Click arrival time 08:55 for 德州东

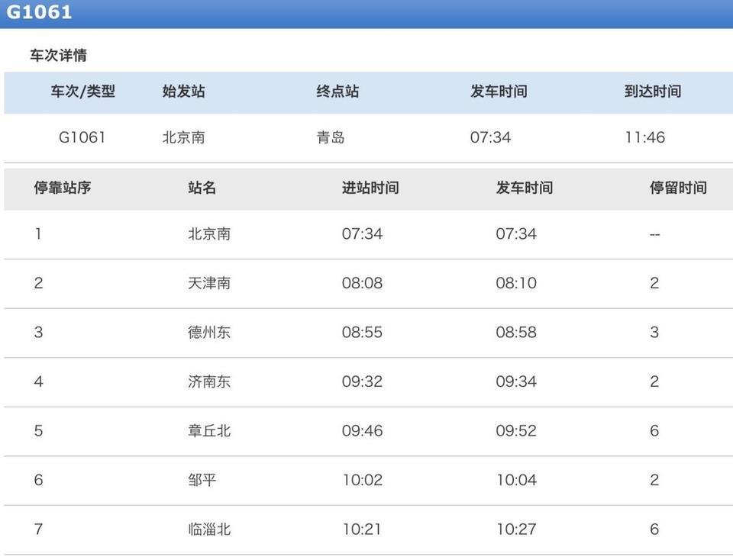point(362,332)
